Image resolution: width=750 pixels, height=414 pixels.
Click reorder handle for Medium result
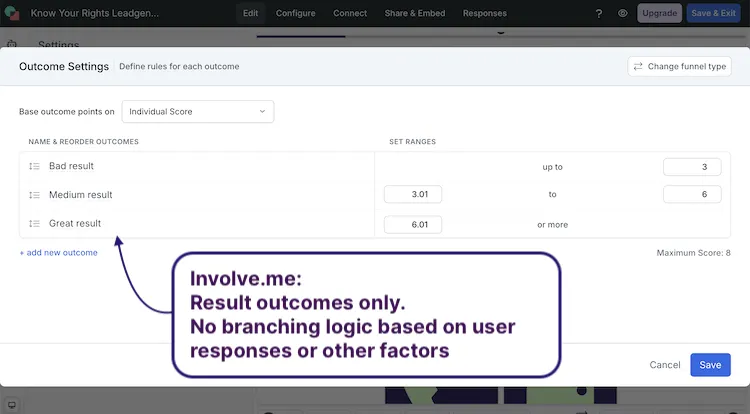tap(34, 195)
